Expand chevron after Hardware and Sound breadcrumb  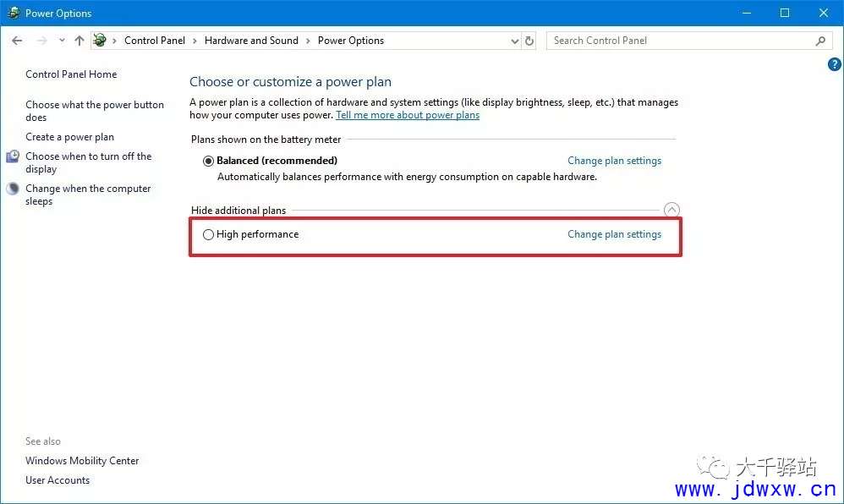coord(308,41)
